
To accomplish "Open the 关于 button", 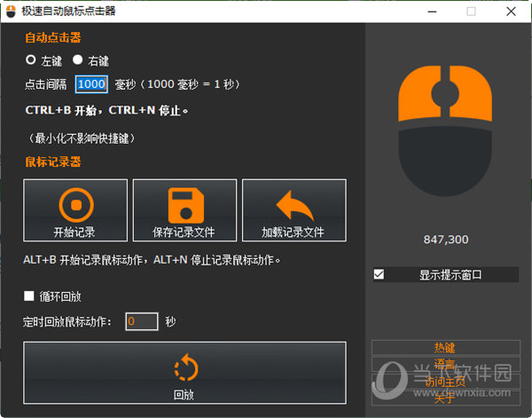I will [x=446, y=398].
